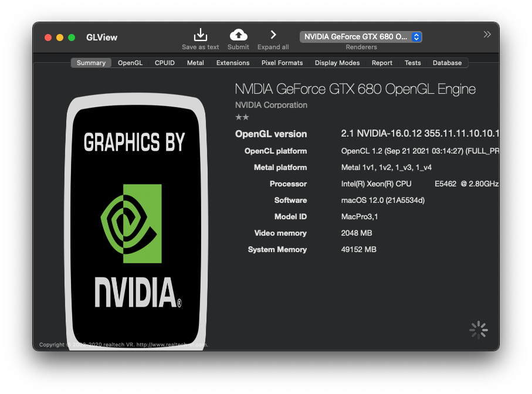The height and width of the screenshot is (394, 532).
Task: Switch to the Summary tab
Action: 91,63
